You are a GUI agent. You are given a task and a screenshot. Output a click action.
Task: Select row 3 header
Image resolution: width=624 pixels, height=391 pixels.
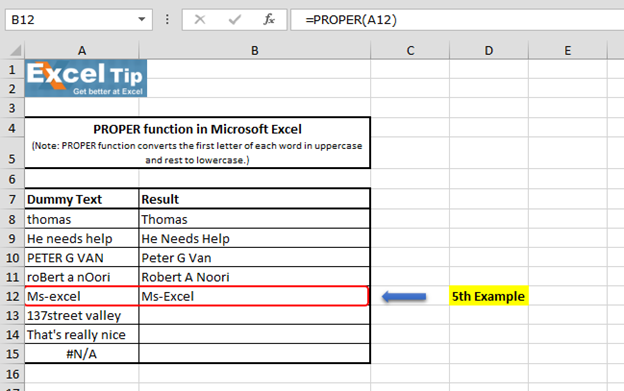click(12, 108)
